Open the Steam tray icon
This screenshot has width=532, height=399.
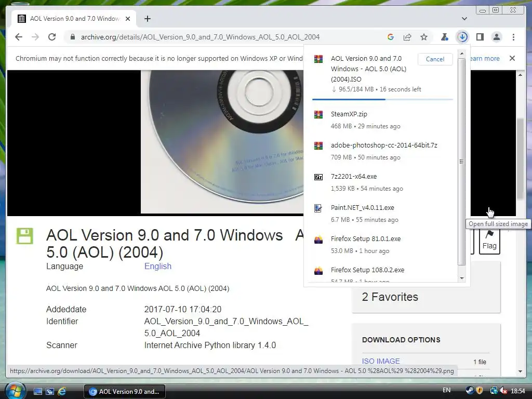[x=470, y=391]
